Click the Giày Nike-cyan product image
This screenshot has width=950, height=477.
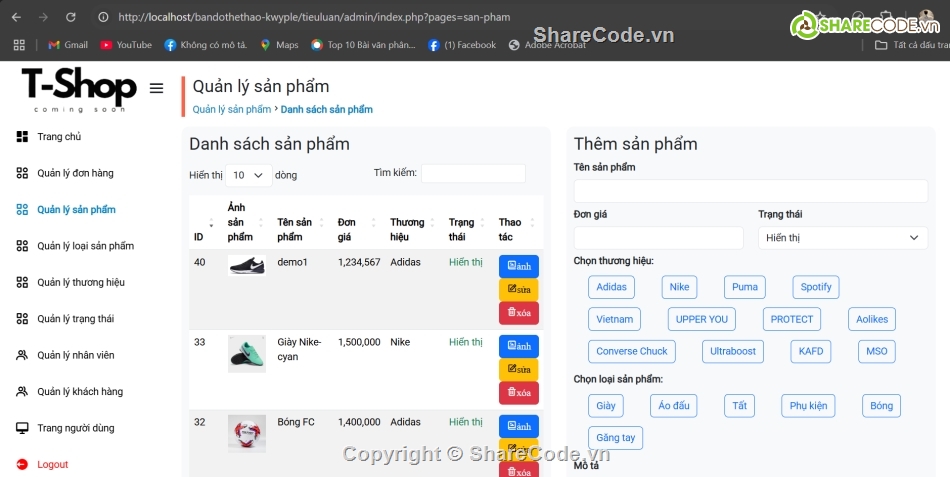(x=247, y=353)
